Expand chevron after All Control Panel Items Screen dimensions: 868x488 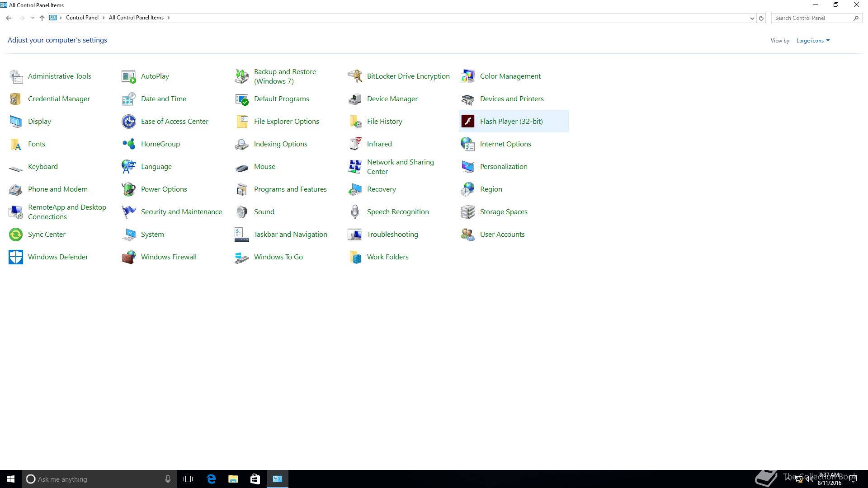(x=169, y=18)
